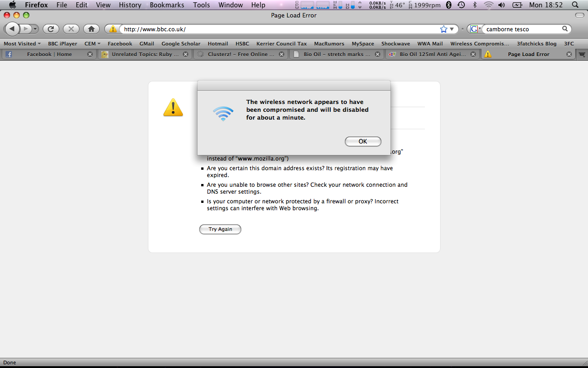Viewport: 588px width, 368px height.
Task: Open the Apple menu
Action: tap(12, 5)
